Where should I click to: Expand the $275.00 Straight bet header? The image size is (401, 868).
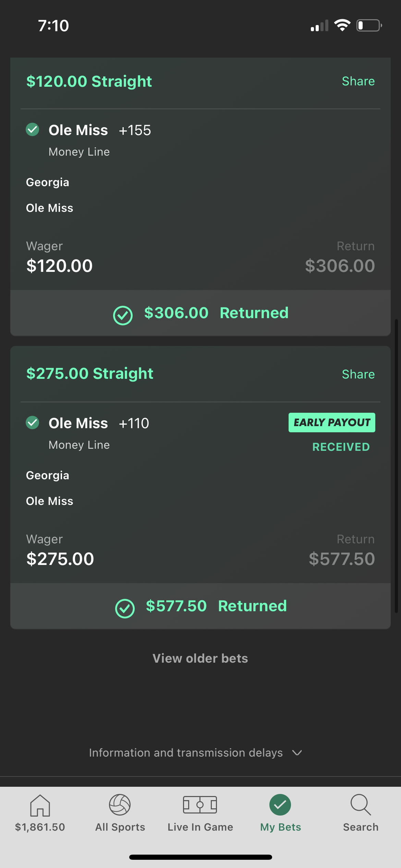(90, 374)
